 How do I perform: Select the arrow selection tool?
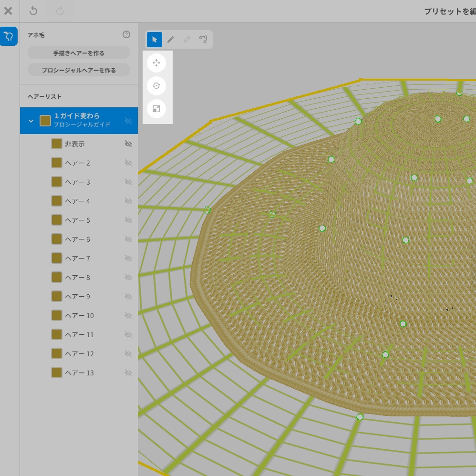[x=155, y=40]
